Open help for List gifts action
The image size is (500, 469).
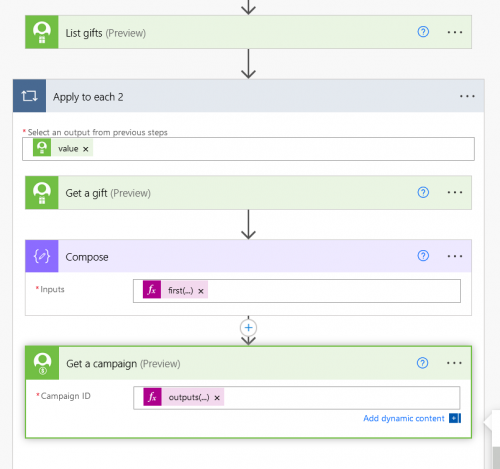[423, 32]
